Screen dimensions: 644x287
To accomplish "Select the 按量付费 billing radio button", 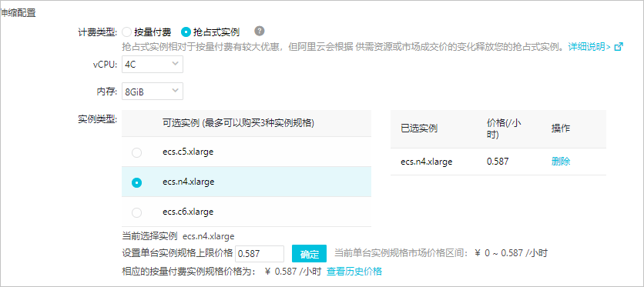I will click(x=127, y=32).
